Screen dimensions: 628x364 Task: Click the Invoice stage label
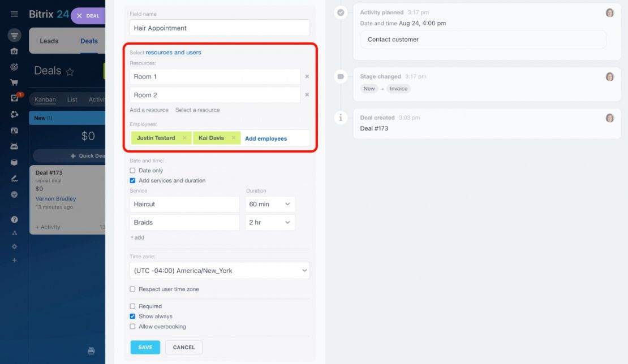point(398,89)
